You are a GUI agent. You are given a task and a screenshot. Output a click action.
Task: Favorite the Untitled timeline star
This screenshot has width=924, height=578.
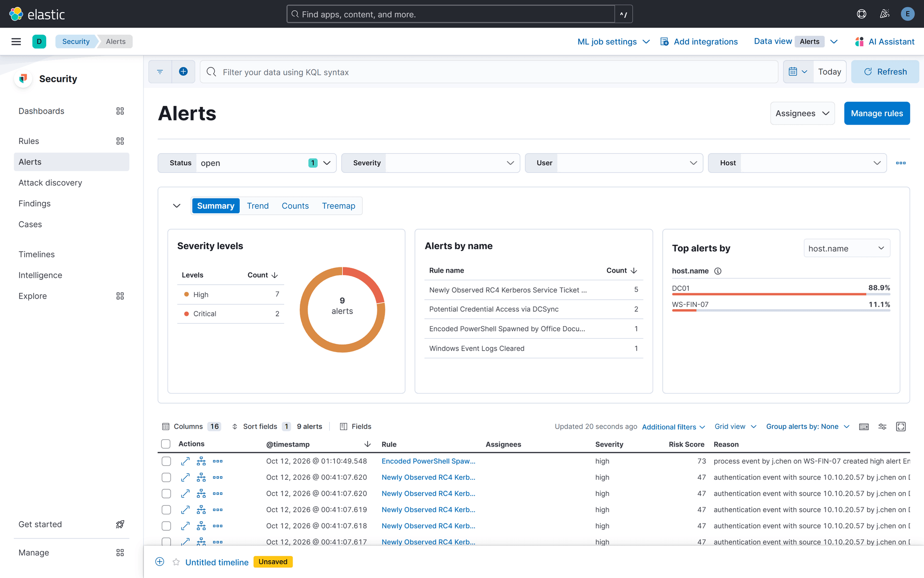pos(176,562)
